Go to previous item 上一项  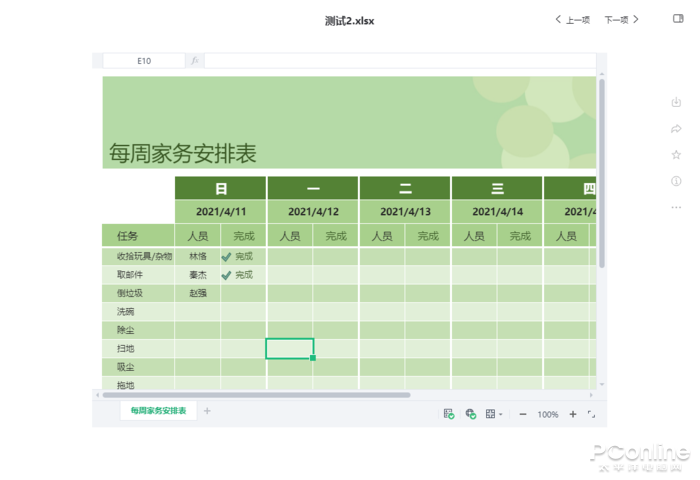click(573, 20)
